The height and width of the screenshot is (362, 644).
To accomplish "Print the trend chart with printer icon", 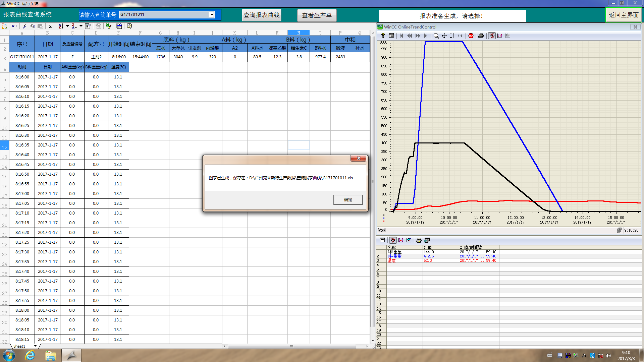I will coord(481,36).
